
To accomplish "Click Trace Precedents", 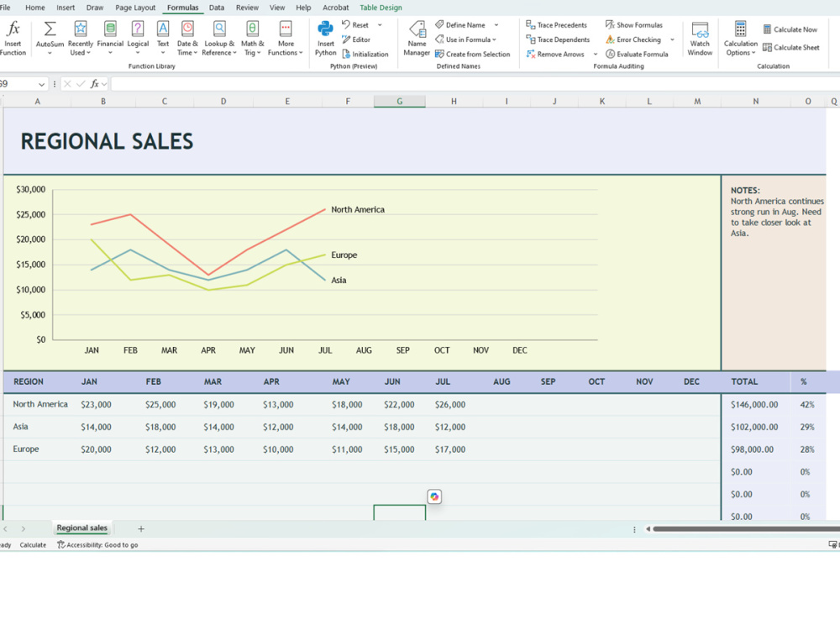I will tap(557, 24).
